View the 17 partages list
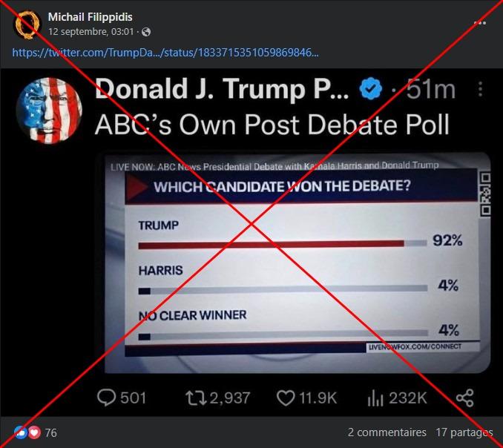 464,432
